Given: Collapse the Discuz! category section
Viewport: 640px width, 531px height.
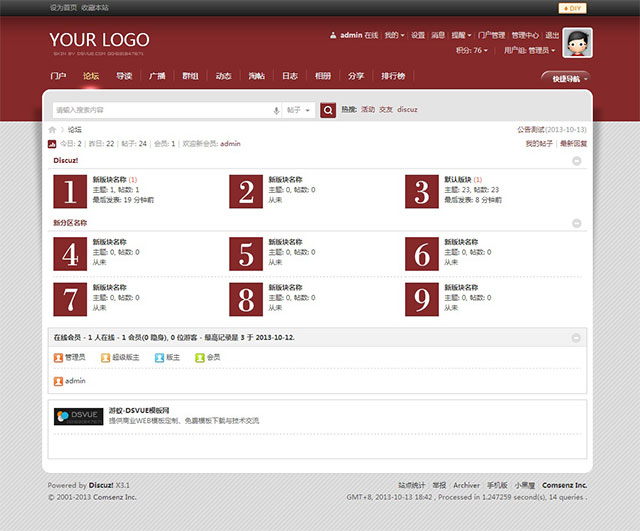Looking at the screenshot, I should tap(576, 161).
